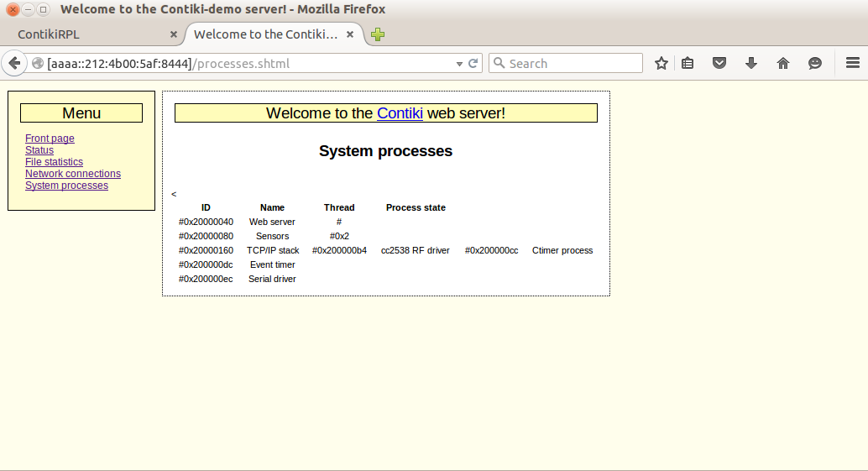The image size is (868, 471).
Task: Go to the File statistics link
Action: point(54,162)
